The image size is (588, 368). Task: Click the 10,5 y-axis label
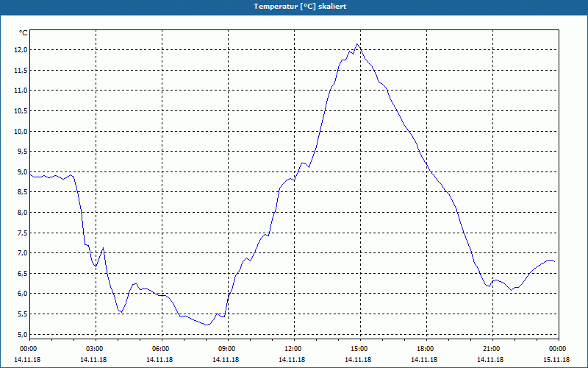[x=21, y=111]
